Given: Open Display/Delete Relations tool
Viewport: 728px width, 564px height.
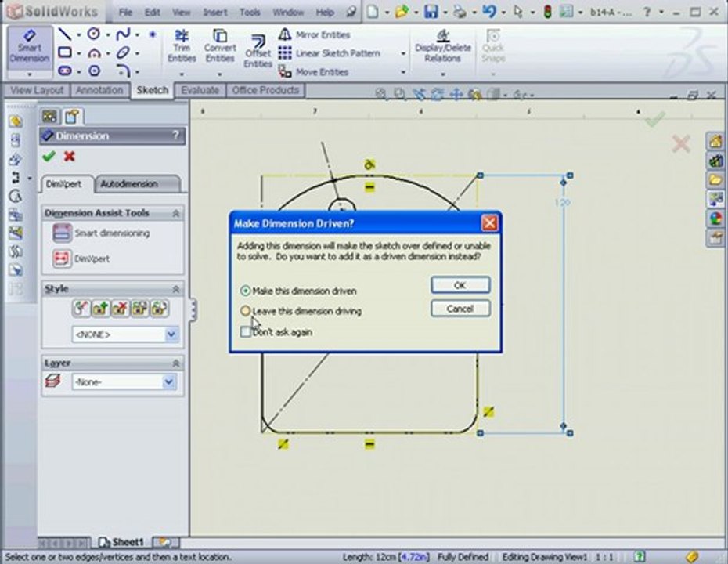Looking at the screenshot, I should 442,46.
